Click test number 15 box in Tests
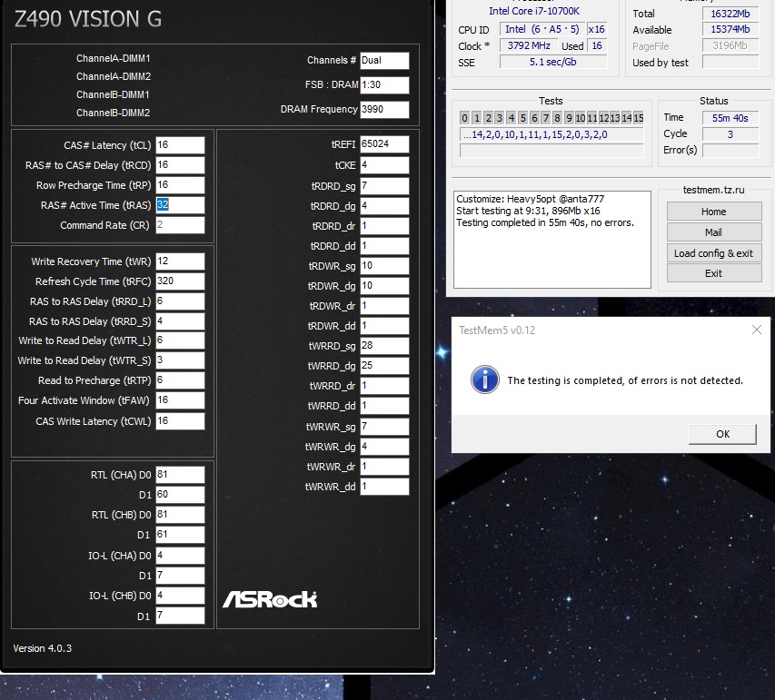Screen dimensions: 775x700 click(639, 117)
